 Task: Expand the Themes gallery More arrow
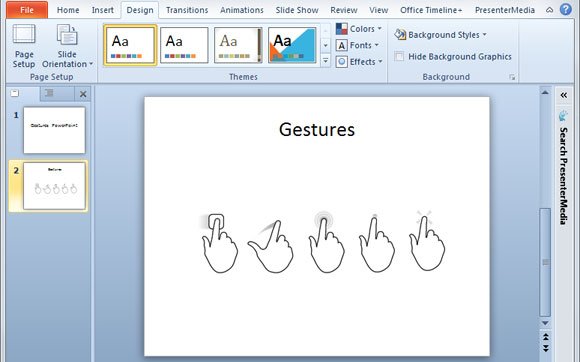point(326,60)
